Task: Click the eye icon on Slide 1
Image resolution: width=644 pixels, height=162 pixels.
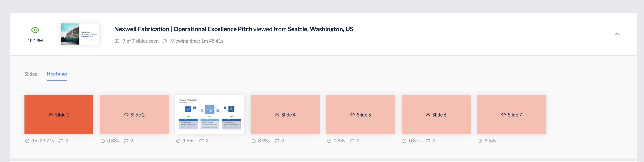Action: (51, 115)
